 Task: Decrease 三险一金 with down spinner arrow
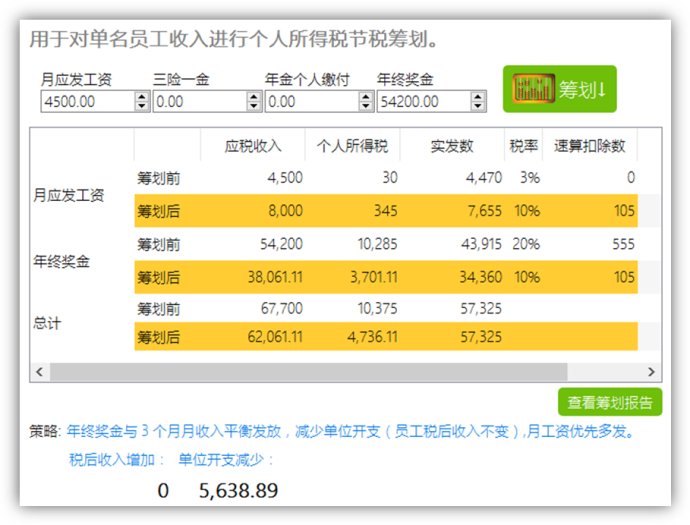coord(254,106)
